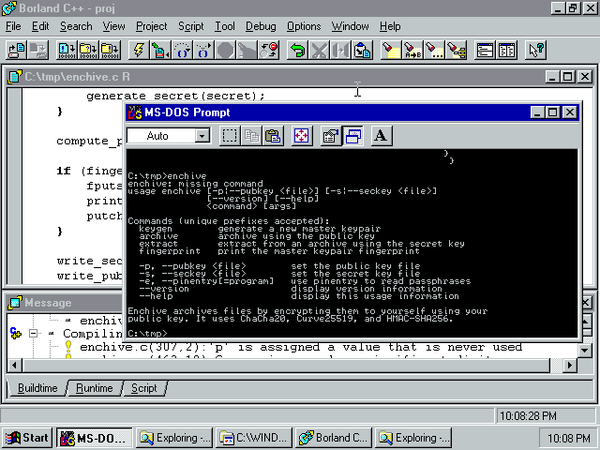Viewport: 600px width, 450px height.
Task: Minimize the MS-DOS Prompt window
Action: (x=537, y=112)
